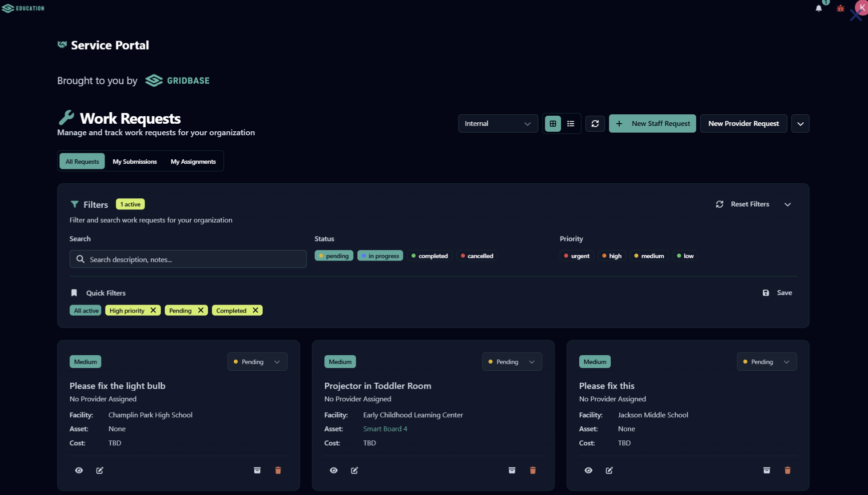Delete the 'Please fix the light bulb' request
This screenshot has width=868, height=495.
click(x=278, y=470)
